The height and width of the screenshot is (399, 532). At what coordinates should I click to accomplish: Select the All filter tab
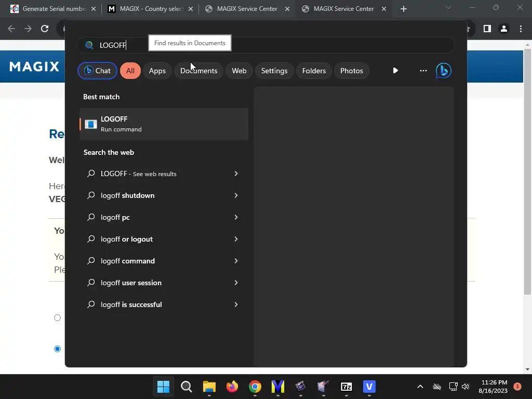[x=130, y=71]
